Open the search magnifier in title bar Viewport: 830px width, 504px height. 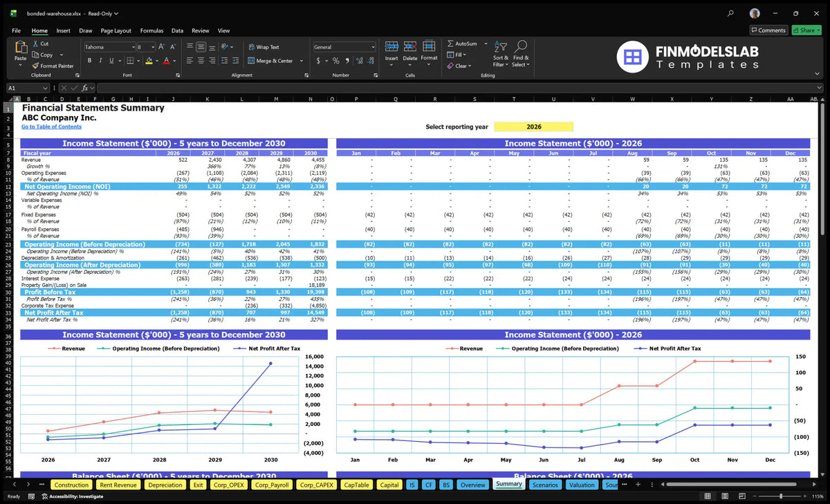731,13
